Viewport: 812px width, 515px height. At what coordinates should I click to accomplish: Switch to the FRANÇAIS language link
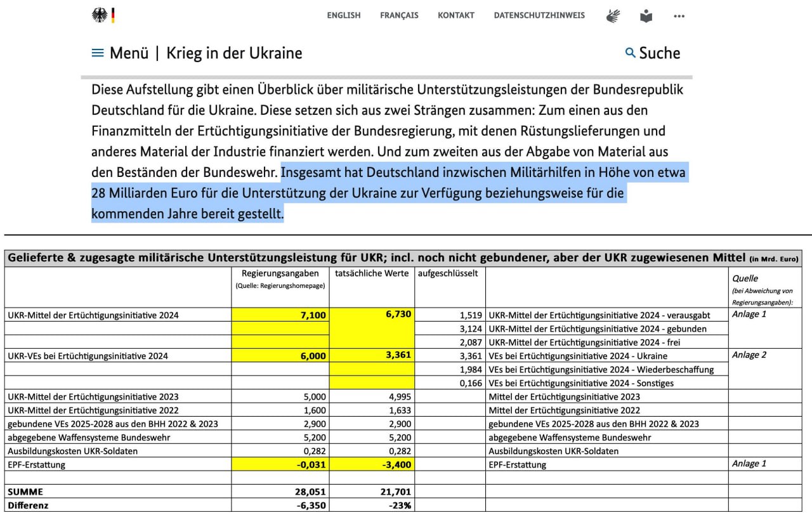399,15
